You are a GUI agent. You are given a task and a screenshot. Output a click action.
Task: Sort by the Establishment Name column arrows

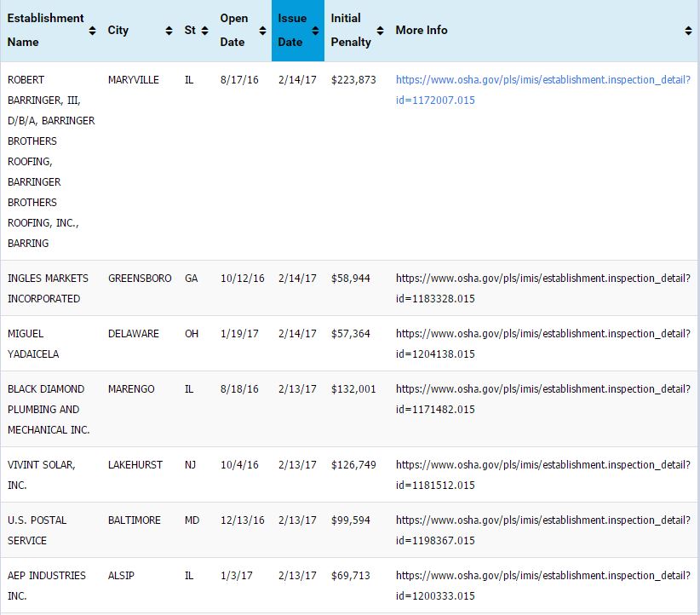click(x=92, y=31)
